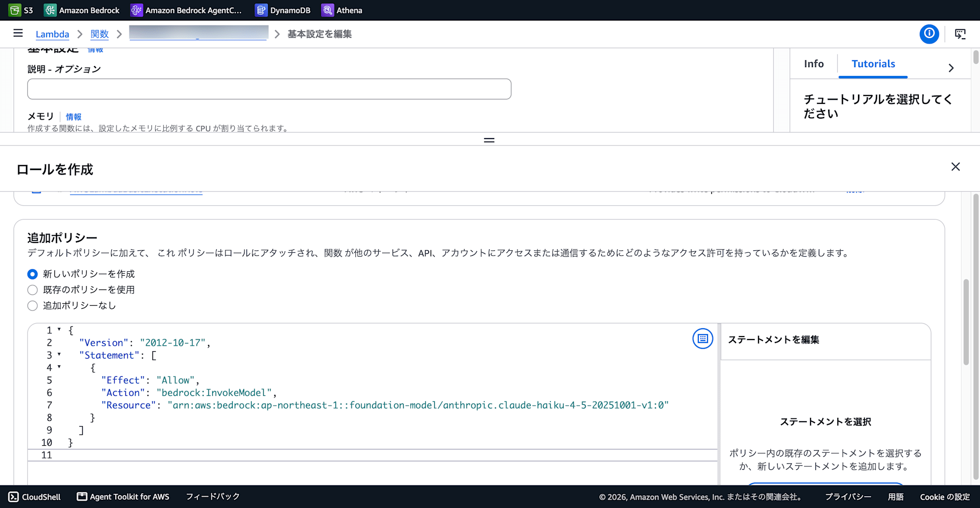Select the use existing policy radio option
The image size is (980, 508).
tap(32, 290)
